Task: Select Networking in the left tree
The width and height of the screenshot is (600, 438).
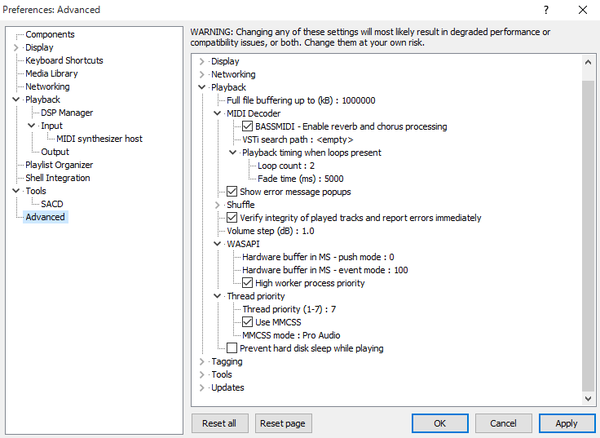Action: (x=47, y=86)
